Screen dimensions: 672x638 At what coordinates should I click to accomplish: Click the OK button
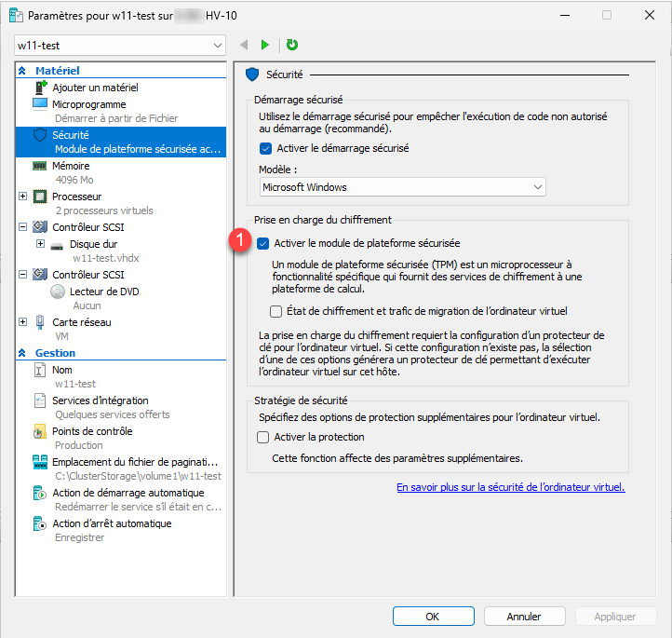(433, 617)
